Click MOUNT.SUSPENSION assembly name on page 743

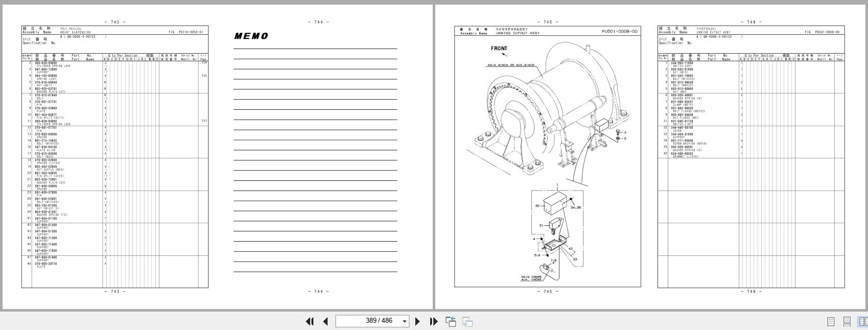pos(75,32)
